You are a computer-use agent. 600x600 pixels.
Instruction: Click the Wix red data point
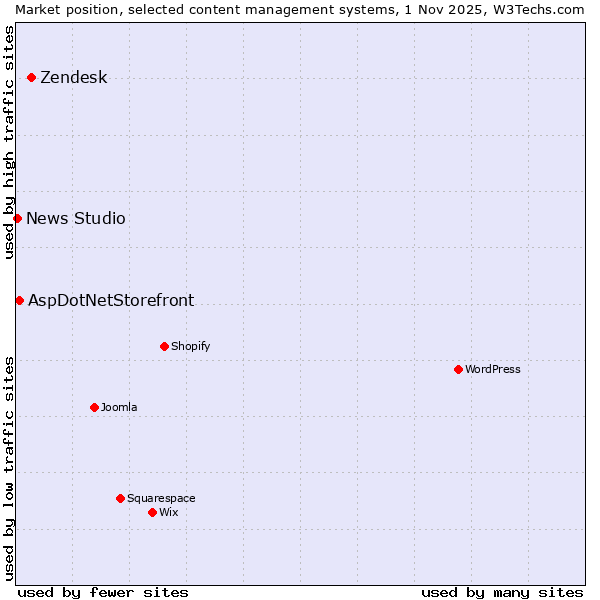[x=152, y=512]
